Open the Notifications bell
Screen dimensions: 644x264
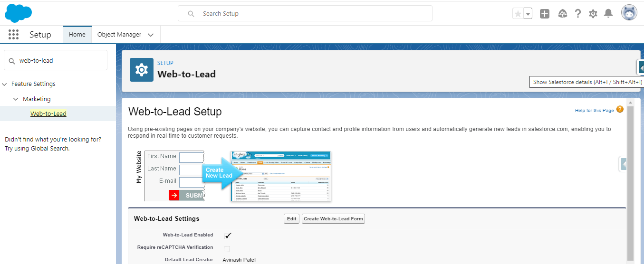point(608,14)
